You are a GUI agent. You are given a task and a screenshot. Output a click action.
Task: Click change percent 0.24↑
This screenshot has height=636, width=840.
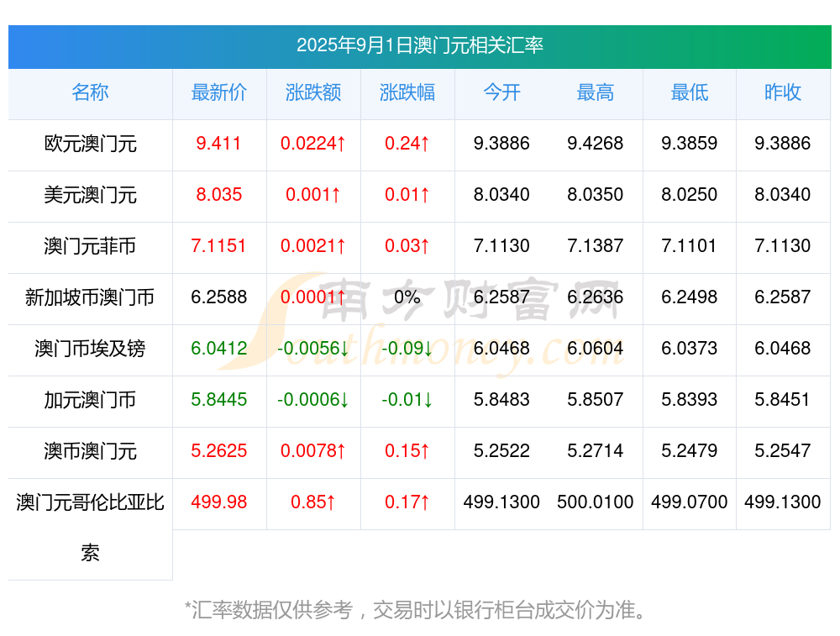click(407, 144)
